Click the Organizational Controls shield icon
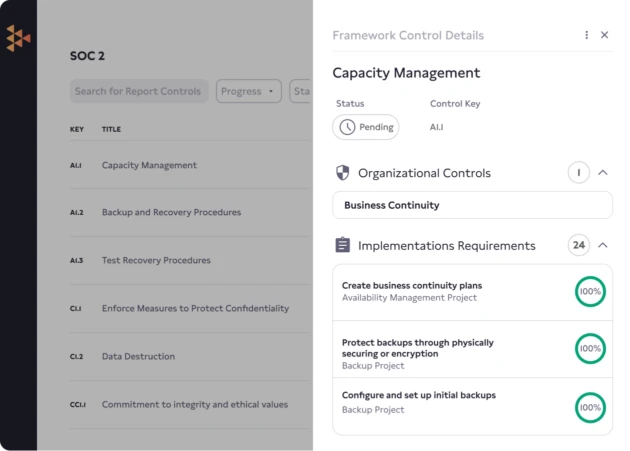This screenshot has width=630, height=451. click(x=343, y=173)
